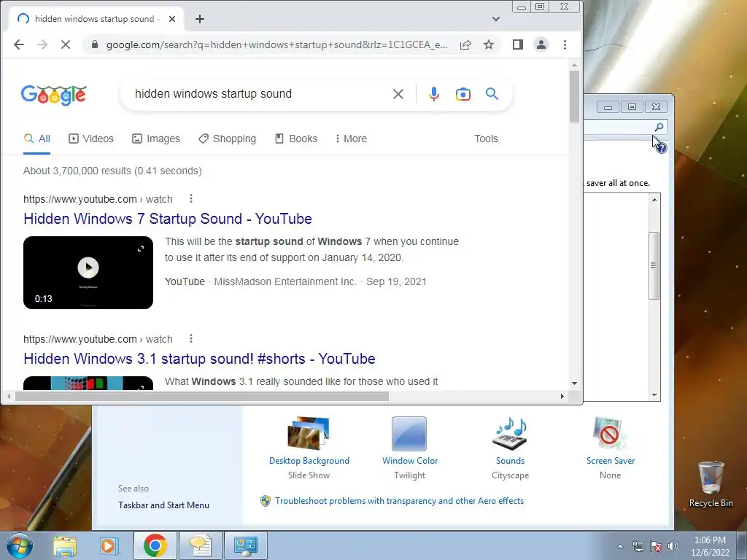Open the clock showing 1:06 PM
Image resolution: width=747 pixels, height=560 pixels.
[711, 546]
